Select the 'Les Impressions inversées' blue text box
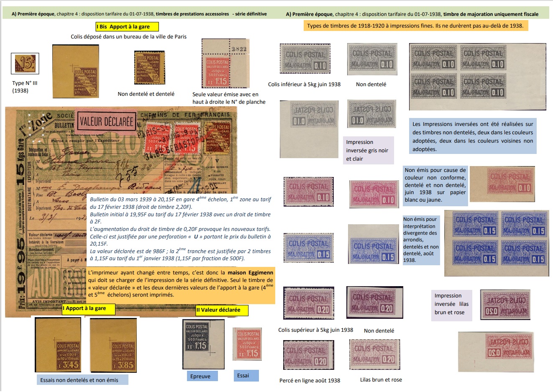Viewport: 553px width, 392px height. coord(473,136)
